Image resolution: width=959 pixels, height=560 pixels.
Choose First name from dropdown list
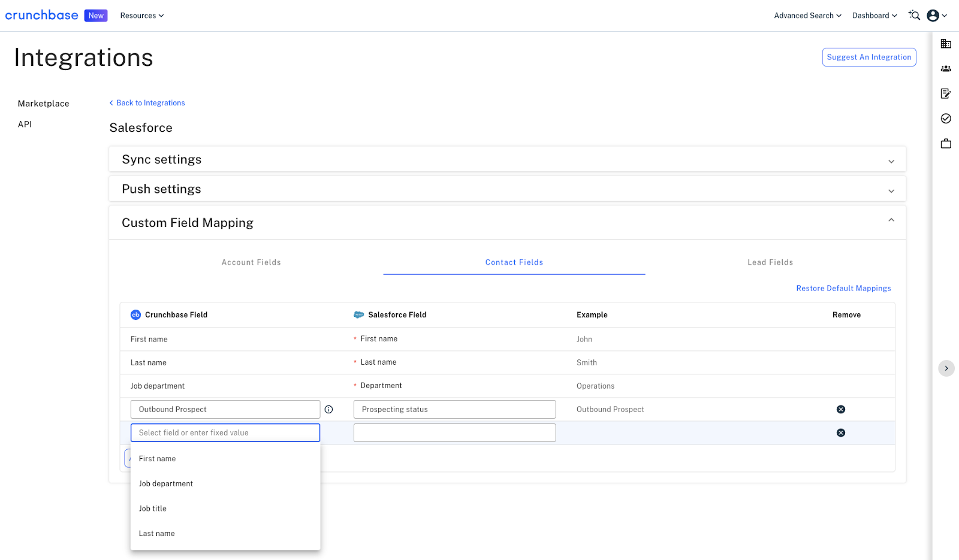point(225,459)
